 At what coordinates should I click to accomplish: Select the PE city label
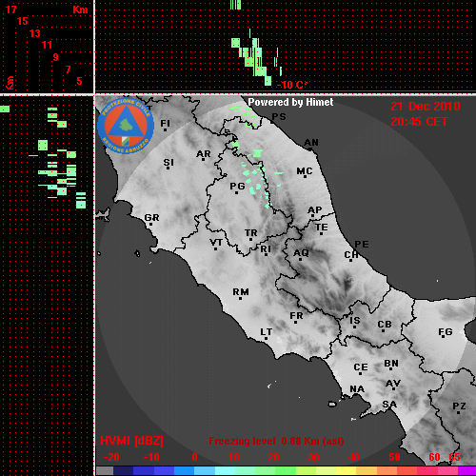(362, 245)
